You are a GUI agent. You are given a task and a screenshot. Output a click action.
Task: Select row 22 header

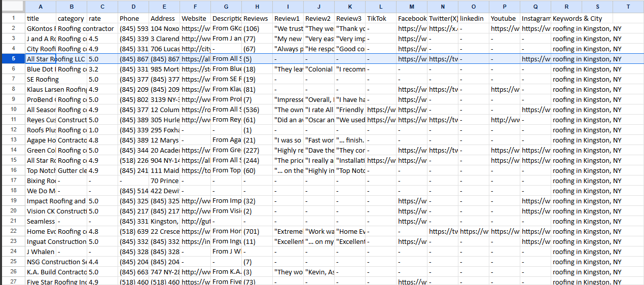pyautogui.click(x=13, y=231)
